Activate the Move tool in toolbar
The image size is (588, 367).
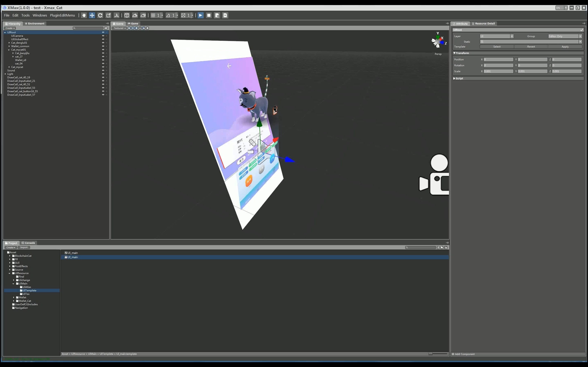92,15
